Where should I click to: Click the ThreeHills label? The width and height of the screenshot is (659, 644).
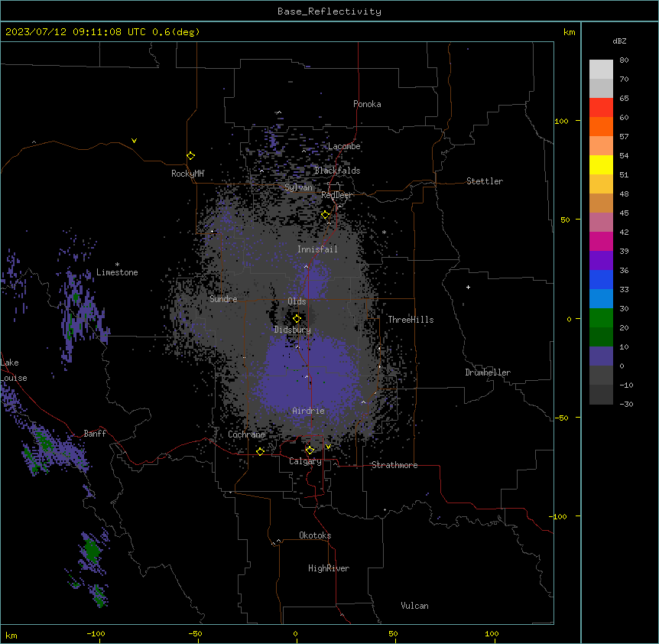point(411,320)
